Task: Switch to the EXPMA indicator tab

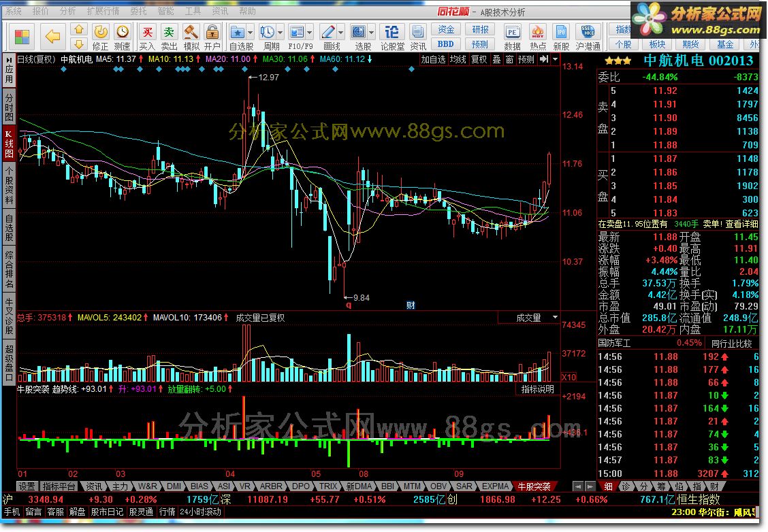Action: tap(495, 486)
